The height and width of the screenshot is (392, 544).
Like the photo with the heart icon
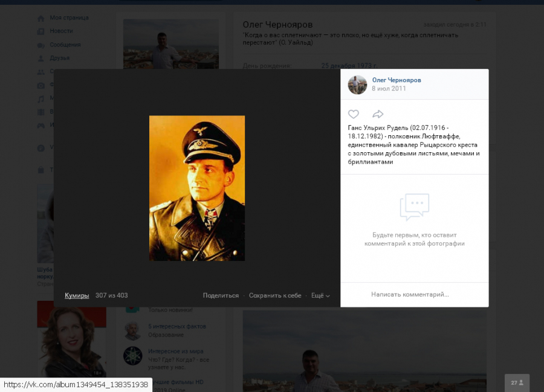click(x=353, y=114)
